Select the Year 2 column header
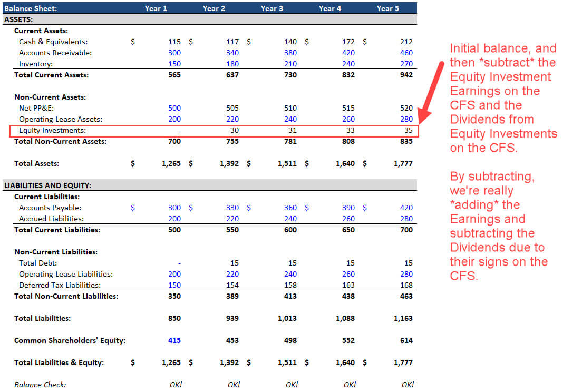This screenshot has height=392, width=582. coord(214,8)
